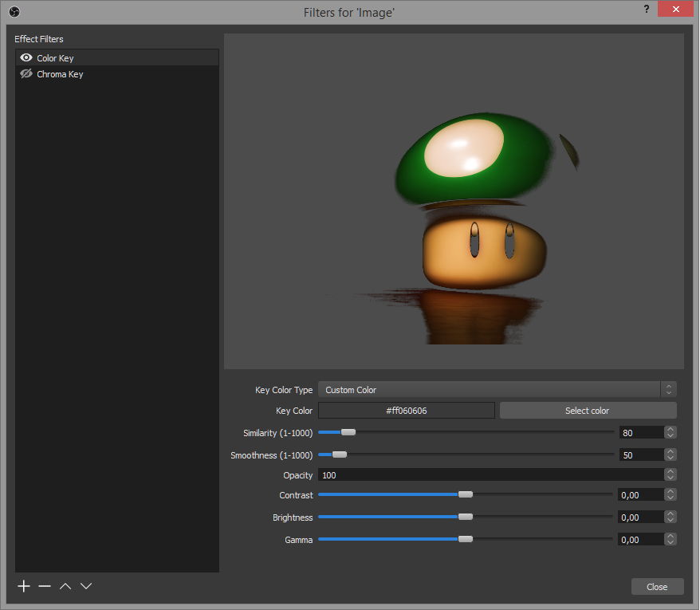Move selected filter down with arrow icon
This screenshot has height=610, width=700.
[86, 586]
